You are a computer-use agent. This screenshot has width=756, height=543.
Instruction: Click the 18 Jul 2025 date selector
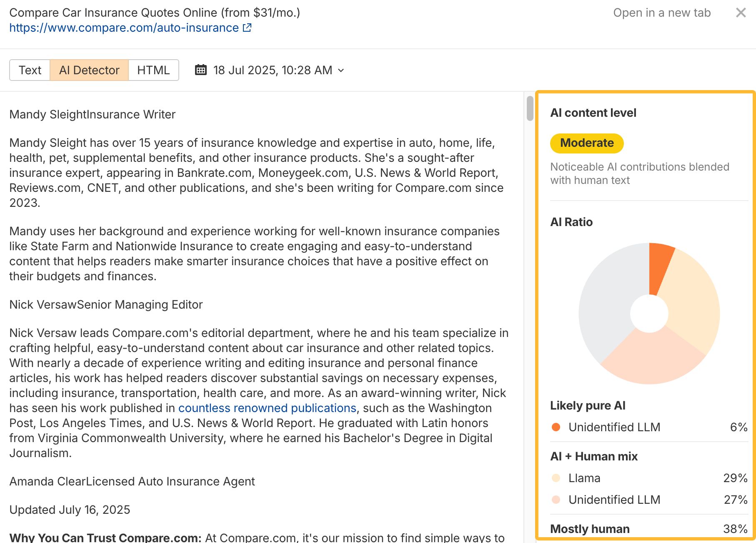coord(273,70)
